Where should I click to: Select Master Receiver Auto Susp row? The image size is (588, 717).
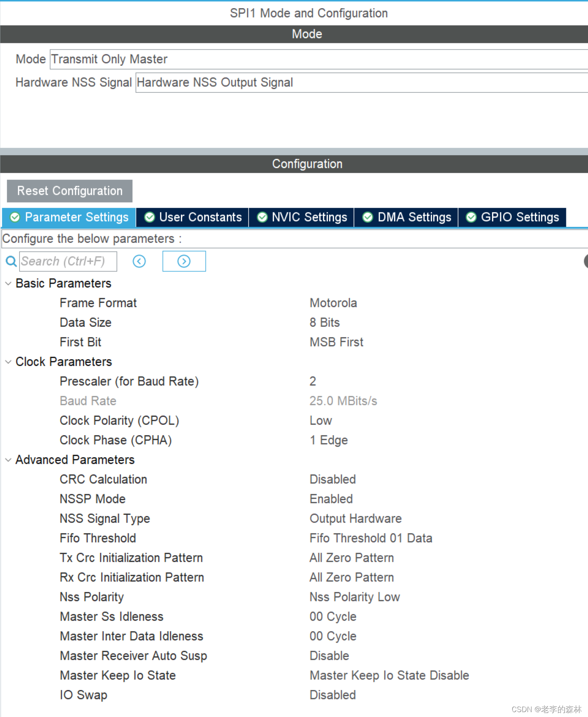coord(134,656)
